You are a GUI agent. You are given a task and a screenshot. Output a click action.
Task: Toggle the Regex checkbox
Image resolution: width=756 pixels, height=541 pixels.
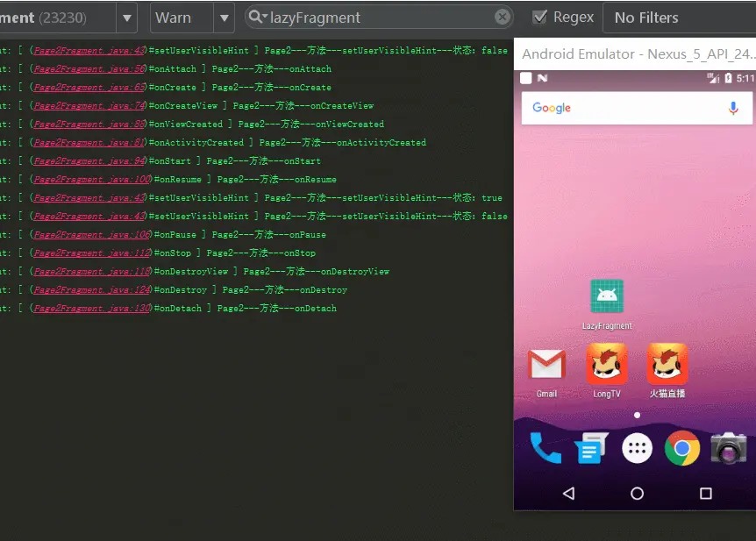540,18
